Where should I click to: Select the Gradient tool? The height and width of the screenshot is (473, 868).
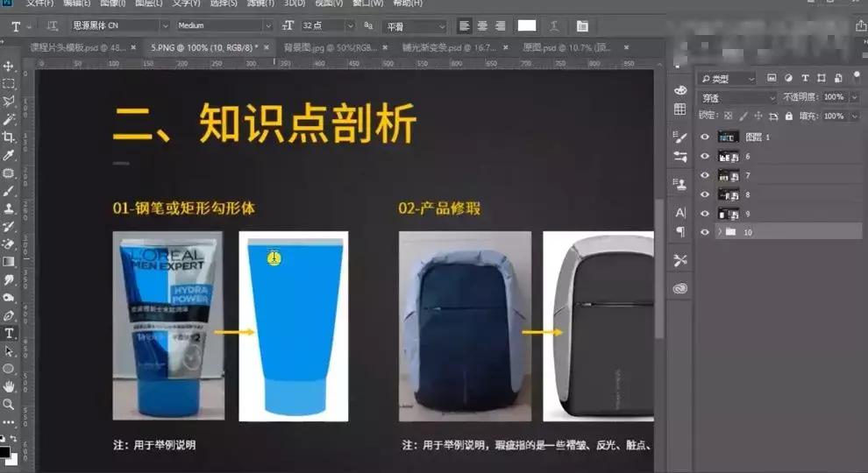point(8,262)
